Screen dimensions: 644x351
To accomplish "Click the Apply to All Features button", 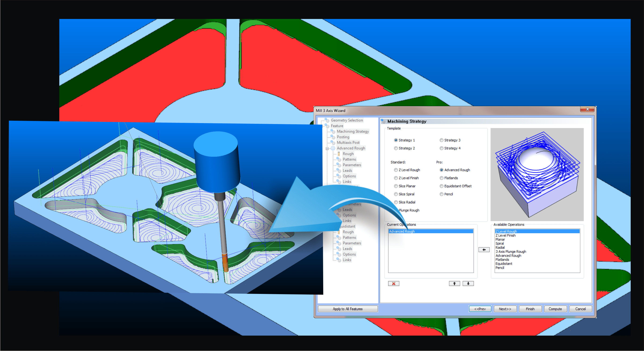I will tap(347, 309).
